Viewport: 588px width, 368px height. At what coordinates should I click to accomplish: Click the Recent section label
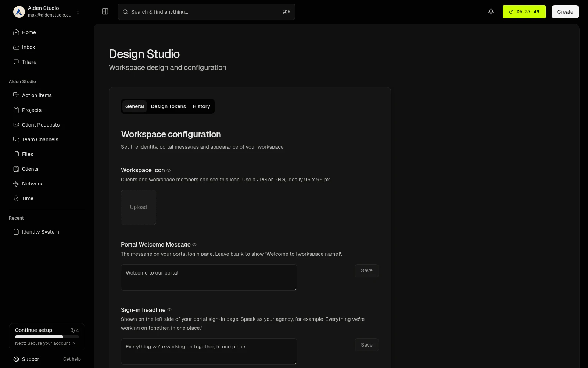click(16, 218)
